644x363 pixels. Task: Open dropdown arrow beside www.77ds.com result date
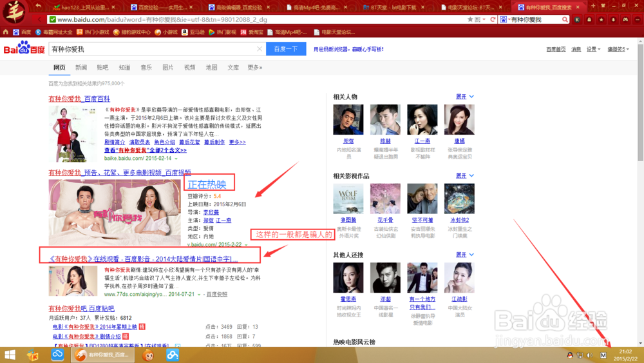click(199, 295)
